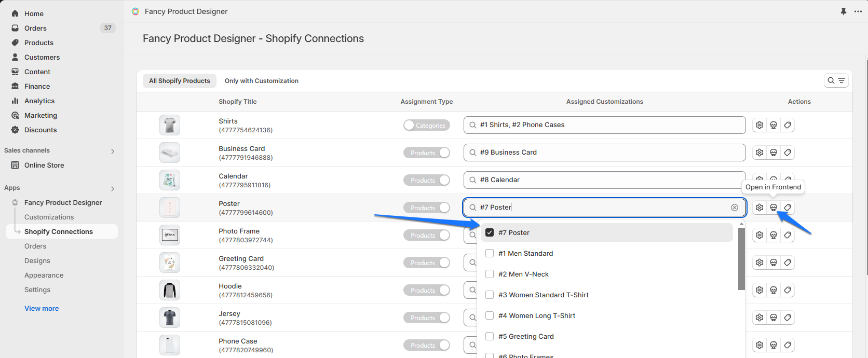Viewport: 868px width, 358px height.
Task: Open settings gear for the Shirts row
Action: pos(759,125)
